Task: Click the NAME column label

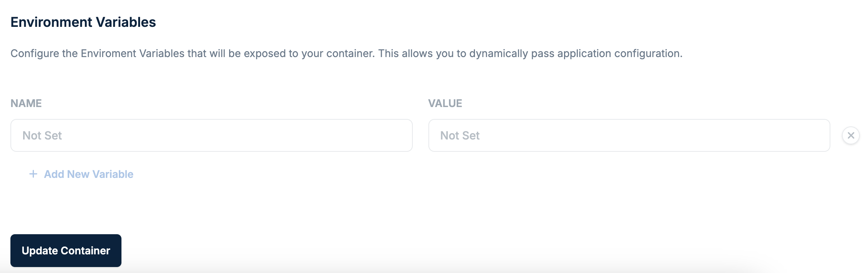Action: click(26, 103)
